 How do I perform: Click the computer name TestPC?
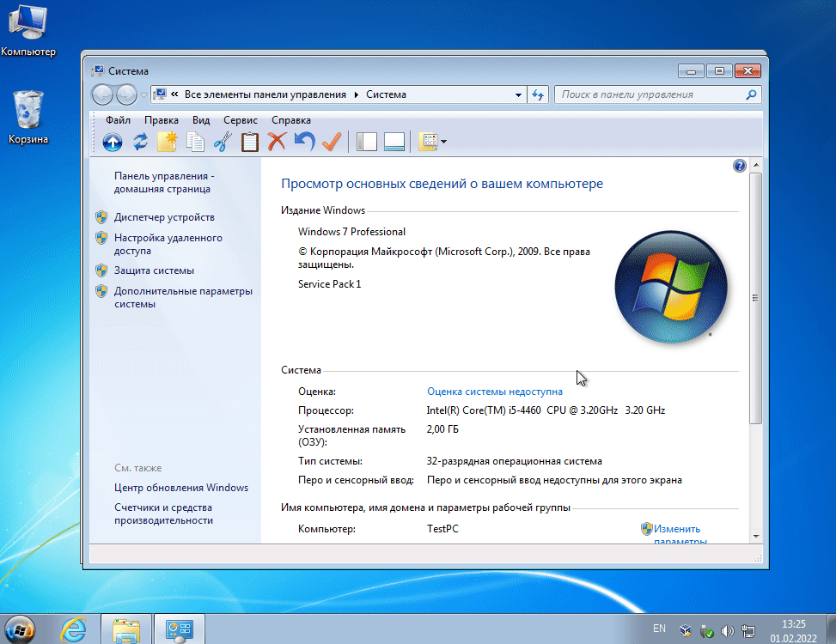point(442,529)
